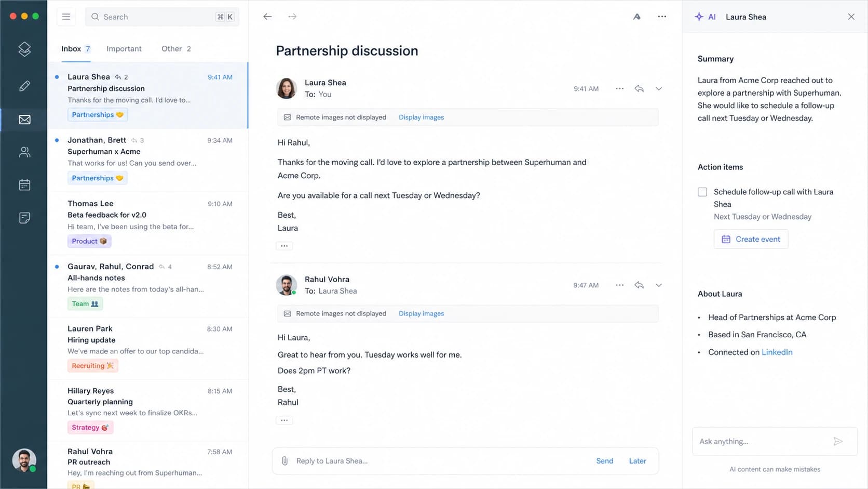This screenshot has width=868, height=489.
Task: Click the compose pencil icon in sidebar
Action: (24, 86)
